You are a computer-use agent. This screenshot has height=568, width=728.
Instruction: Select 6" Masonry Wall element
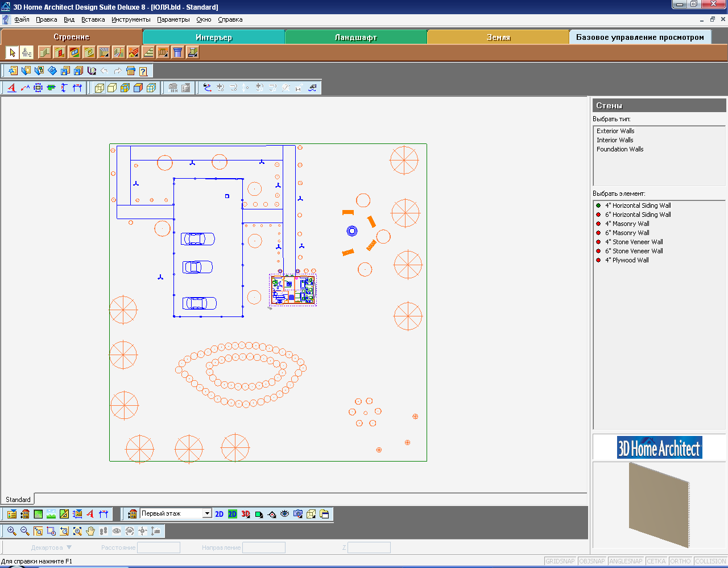[627, 233]
